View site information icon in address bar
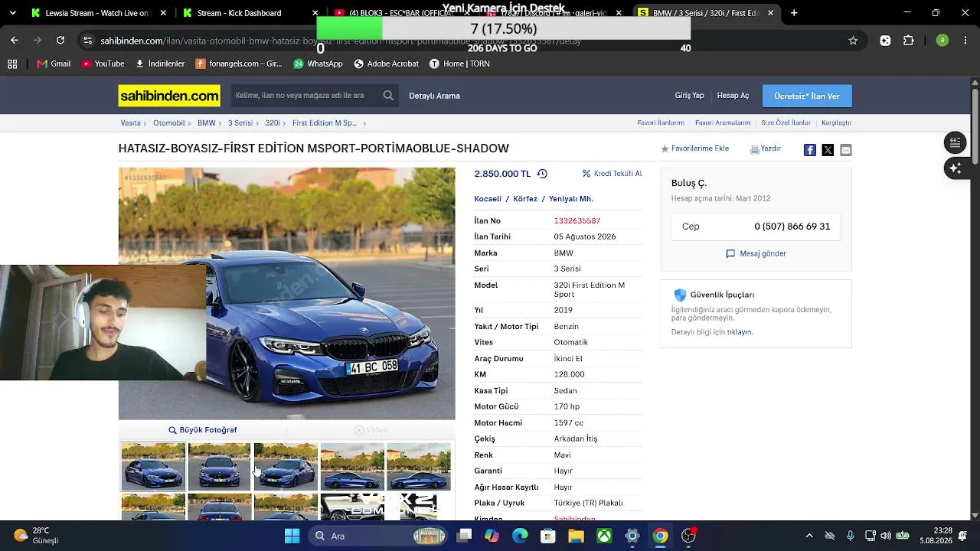 (x=87, y=41)
